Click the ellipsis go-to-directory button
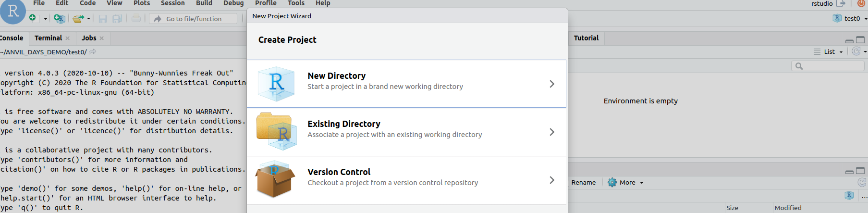 coord(865,196)
